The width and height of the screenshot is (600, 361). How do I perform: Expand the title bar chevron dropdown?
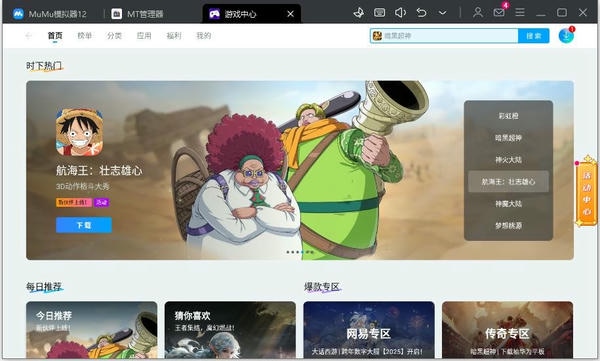tap(442, 13)
